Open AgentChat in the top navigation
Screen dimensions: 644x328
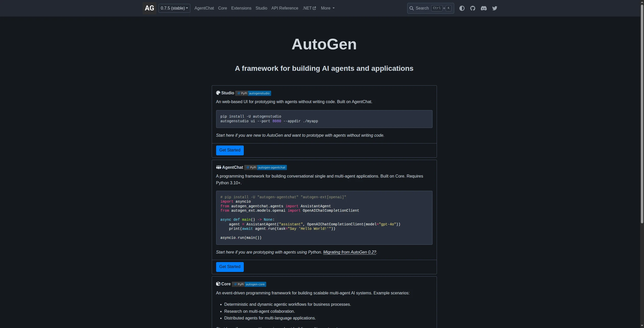(x=204, y=8)
